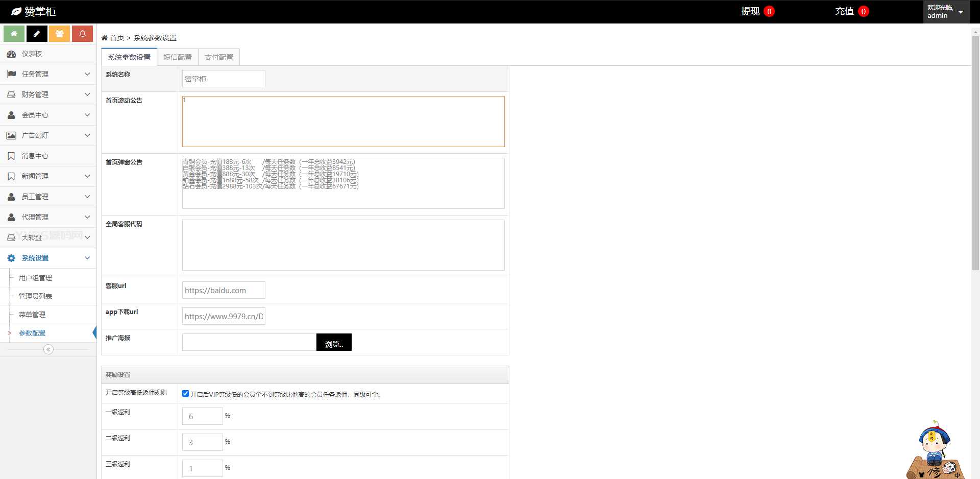Expand the 财务管理 menu chevron

[87, 94]
